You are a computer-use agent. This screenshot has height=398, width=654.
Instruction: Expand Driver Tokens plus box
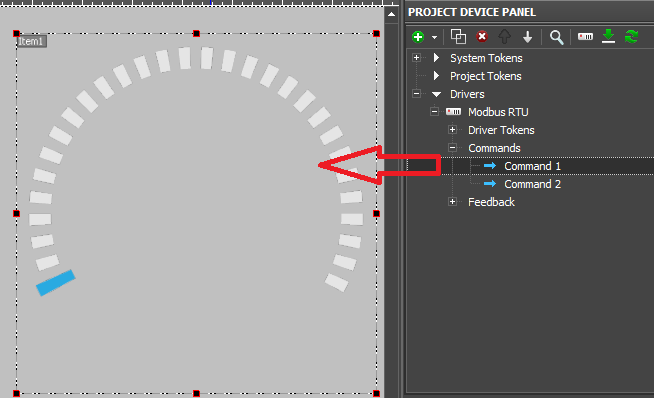point(453,130)
